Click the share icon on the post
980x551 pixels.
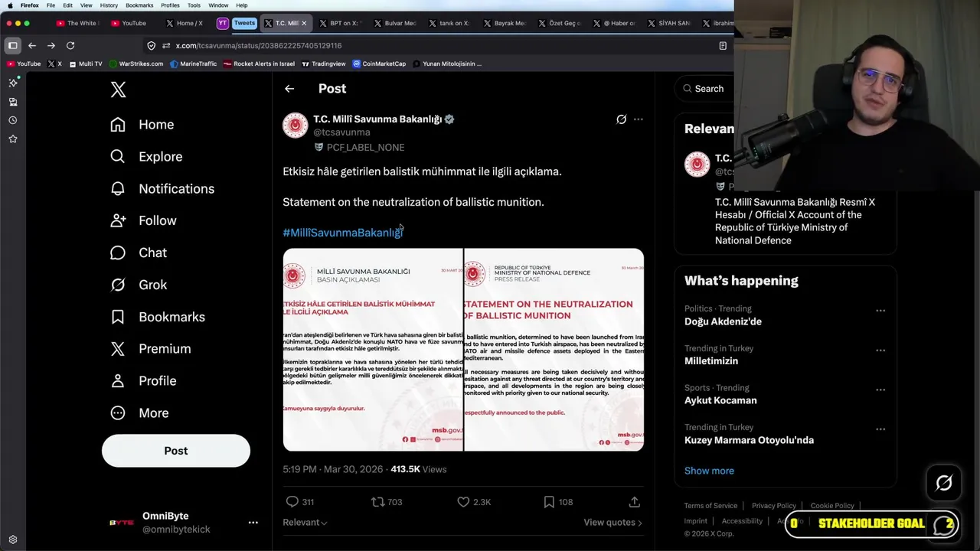pyautogui.click(x=634, y=502)
